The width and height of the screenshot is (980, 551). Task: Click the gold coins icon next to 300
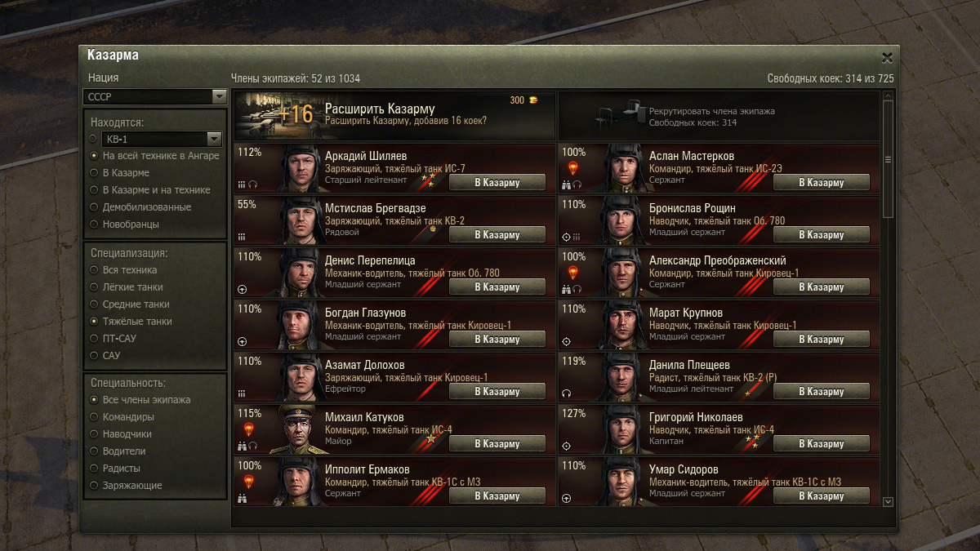(534, 100)
